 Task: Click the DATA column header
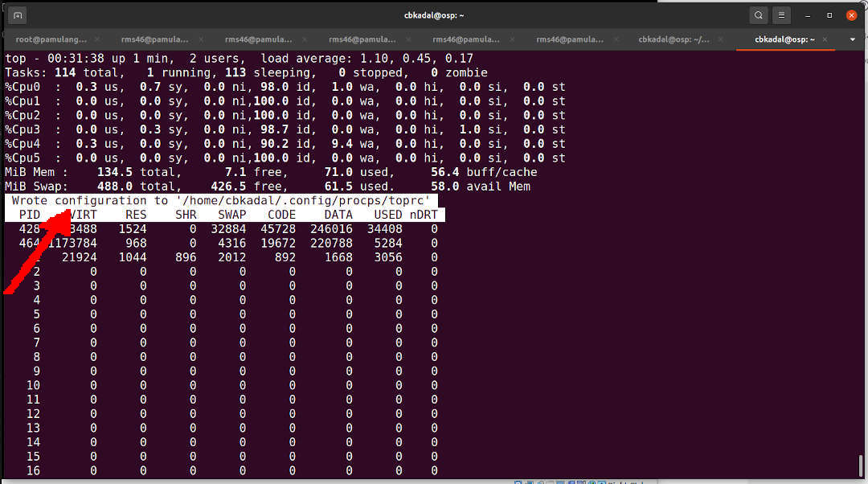[x=338, y=215]
